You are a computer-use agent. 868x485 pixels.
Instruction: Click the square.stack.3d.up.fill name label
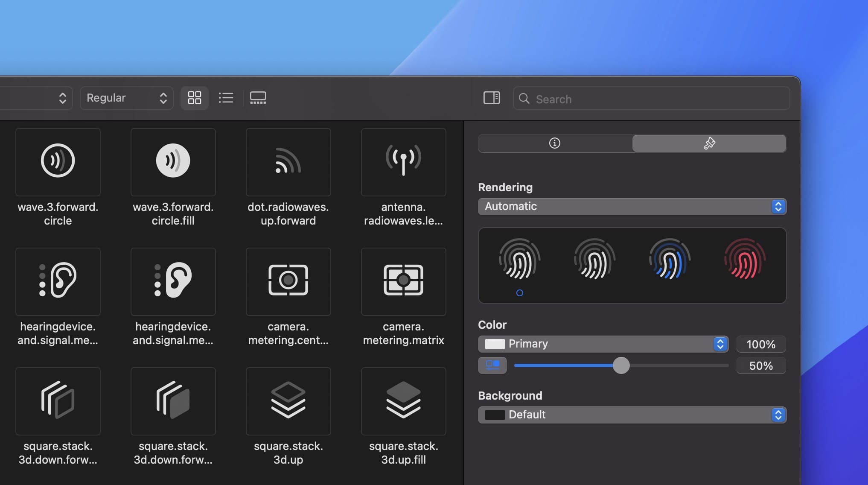(404, 453)
